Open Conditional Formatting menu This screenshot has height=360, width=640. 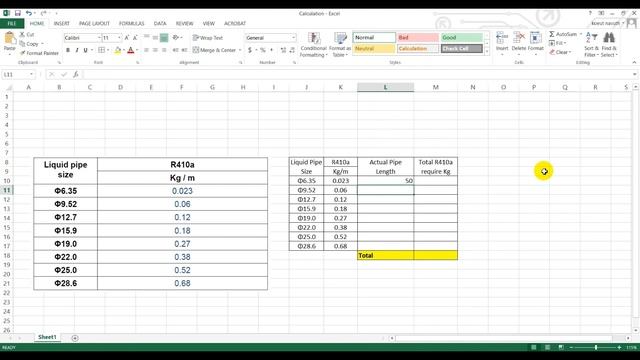click(313, 44)
